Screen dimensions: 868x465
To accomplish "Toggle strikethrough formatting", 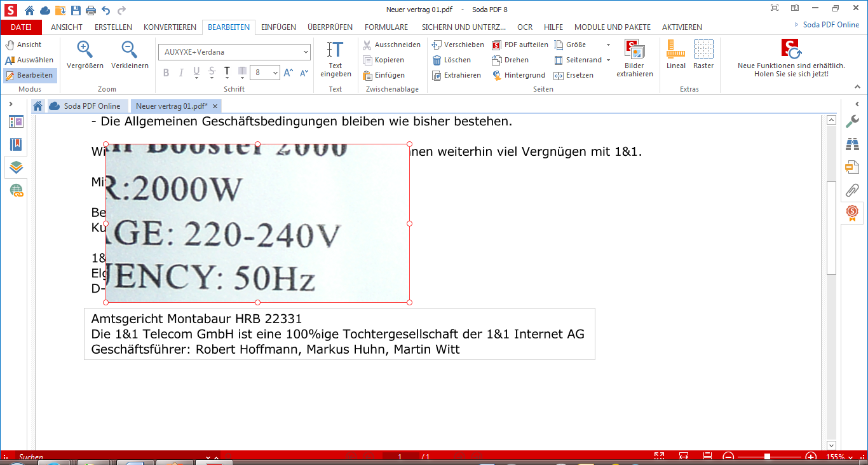I will coord(212,73).
